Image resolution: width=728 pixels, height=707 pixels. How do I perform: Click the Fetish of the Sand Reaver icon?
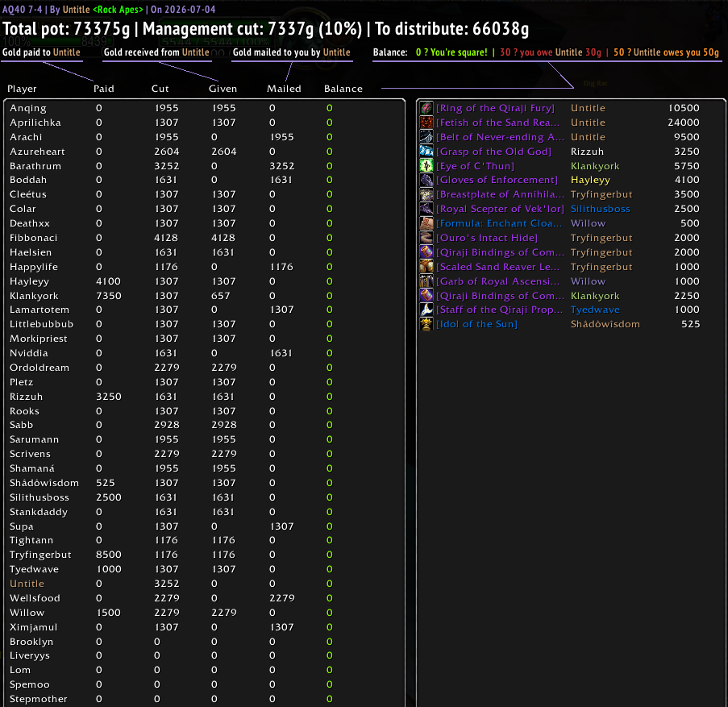coord(426,123)
